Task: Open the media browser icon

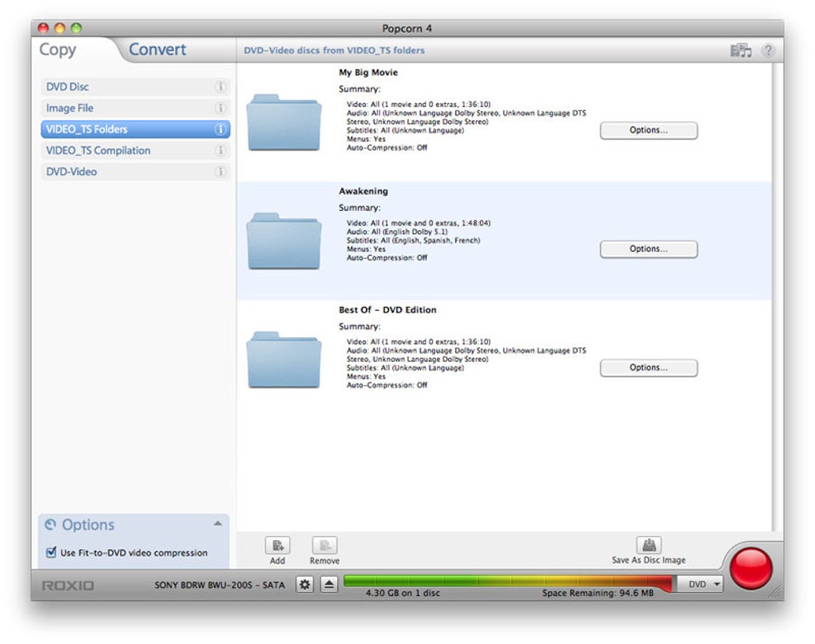Action: [741, 50]
